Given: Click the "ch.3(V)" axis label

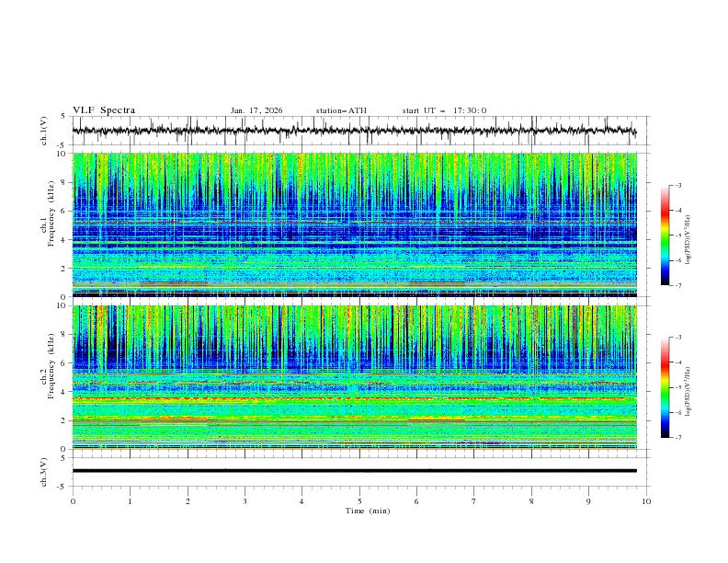Looking at the screenshot, I should click(43, 472).
